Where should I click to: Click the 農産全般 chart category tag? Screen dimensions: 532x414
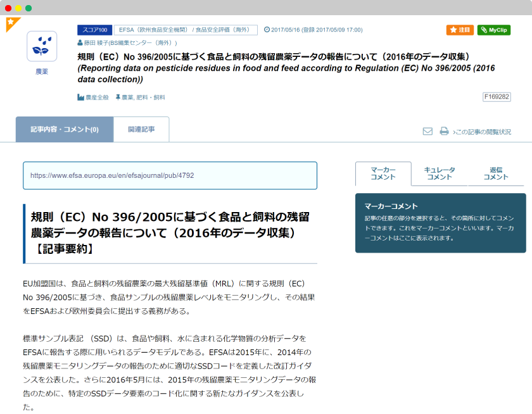(93, 97)
